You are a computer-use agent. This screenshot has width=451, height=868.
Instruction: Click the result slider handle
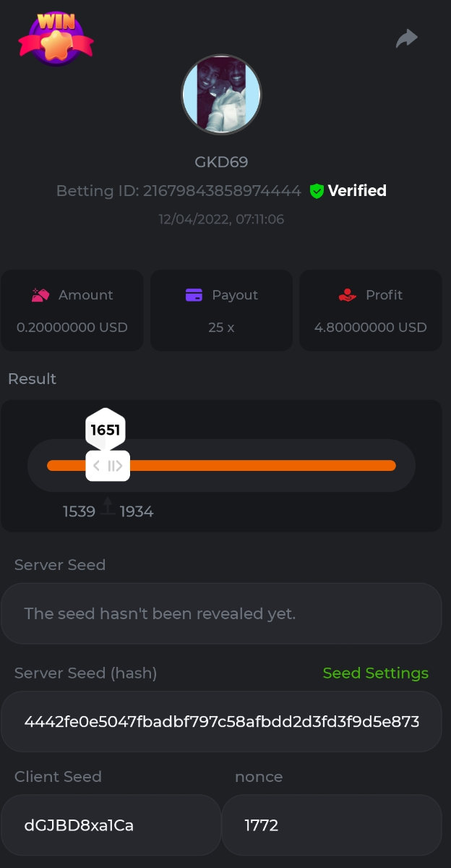[108, 466]
